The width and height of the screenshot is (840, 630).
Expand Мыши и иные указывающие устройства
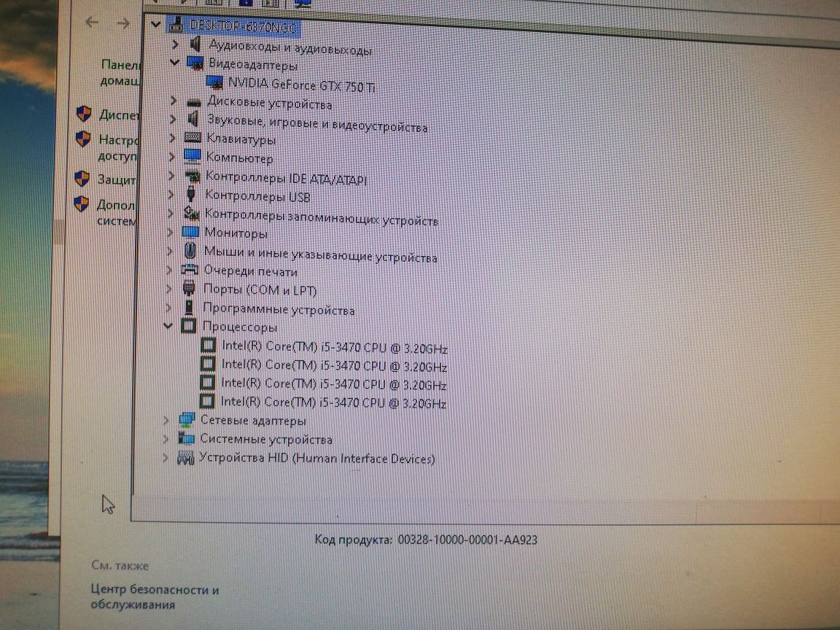click(x=169, y=251)
